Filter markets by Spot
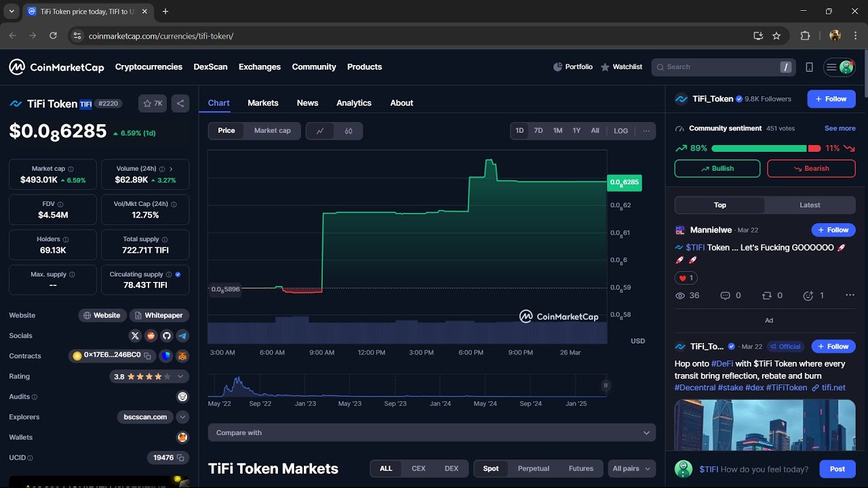Viewport: 868px width, 488px height. click(491, 468)
